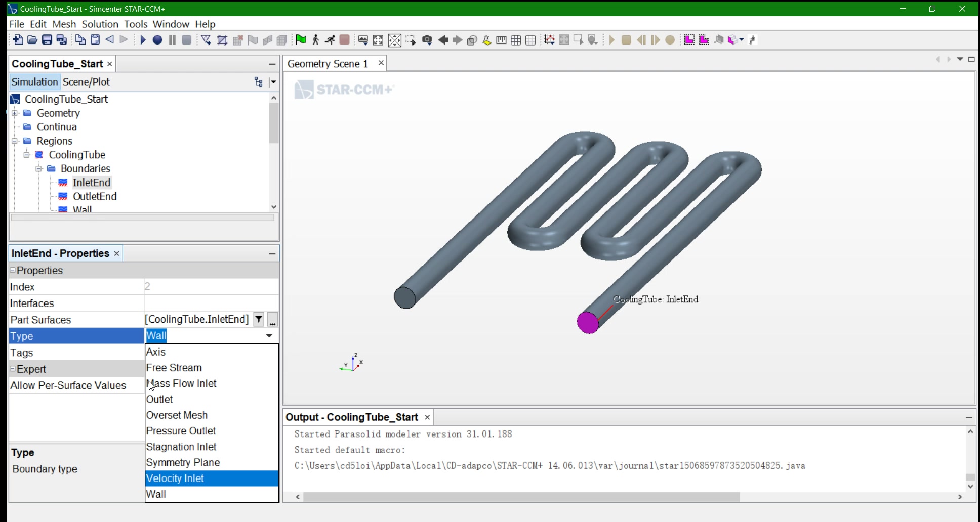The width and height of the screenshot is (980, 522).
Task: Click the Create Scene picture icon
Action: point(363,40)
